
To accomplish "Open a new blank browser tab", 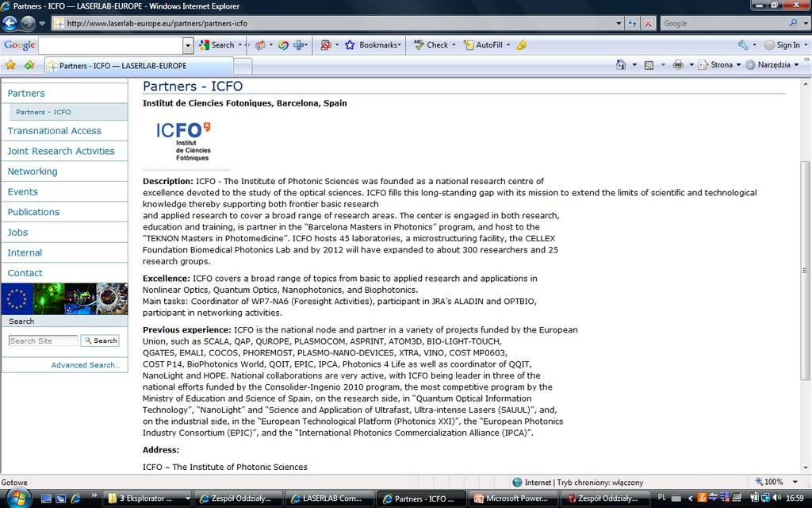I will click(243, 66).
